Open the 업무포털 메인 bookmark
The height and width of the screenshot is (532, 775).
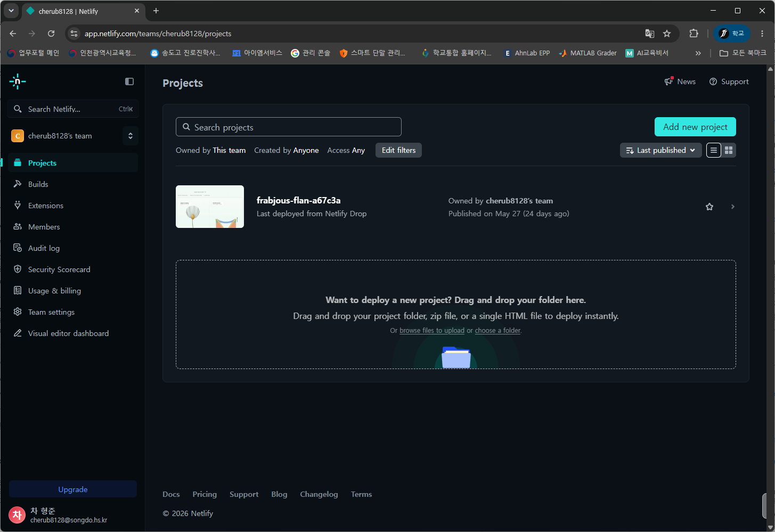click(33, 53)
